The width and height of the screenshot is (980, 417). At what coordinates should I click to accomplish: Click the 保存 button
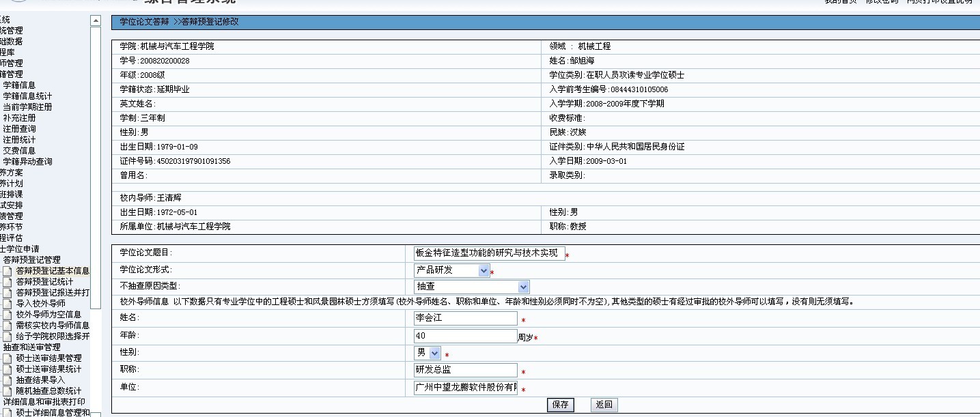click(560, 405)
